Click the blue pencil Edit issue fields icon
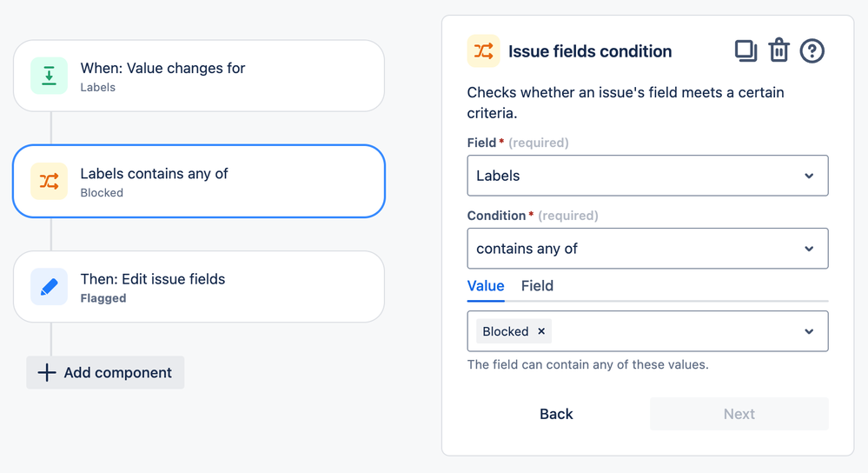The width and height of the screenshot is (868, 473). [50, 287]
